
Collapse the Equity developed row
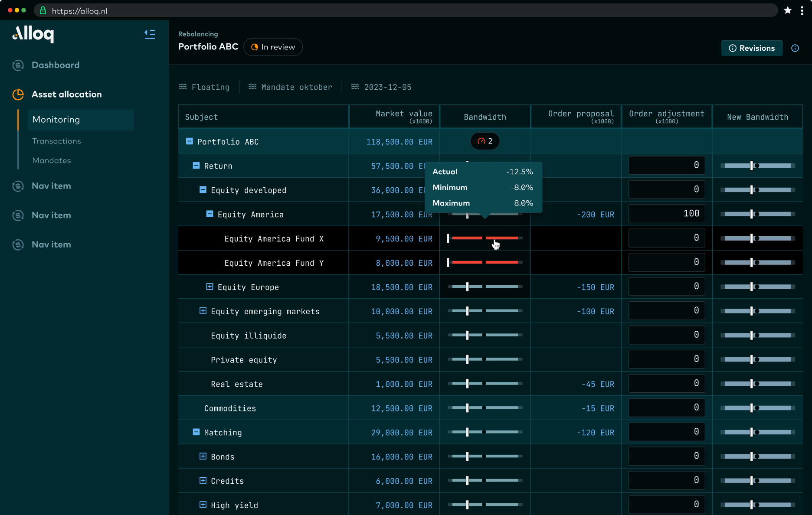pos(203,190)
